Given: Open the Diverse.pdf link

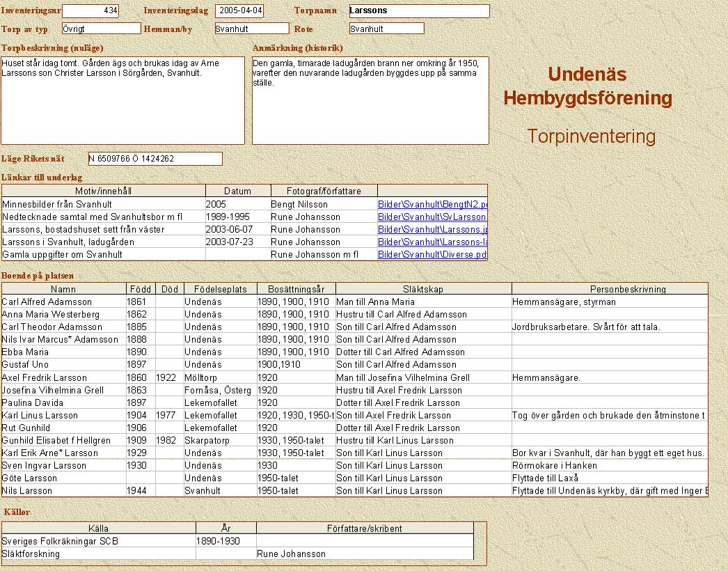Looking at the screenshot, I should pos(432,255).
